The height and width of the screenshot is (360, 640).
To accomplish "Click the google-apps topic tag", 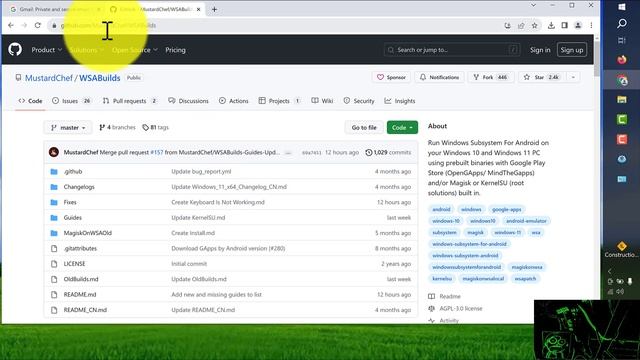I will click(x=507, y=209).
